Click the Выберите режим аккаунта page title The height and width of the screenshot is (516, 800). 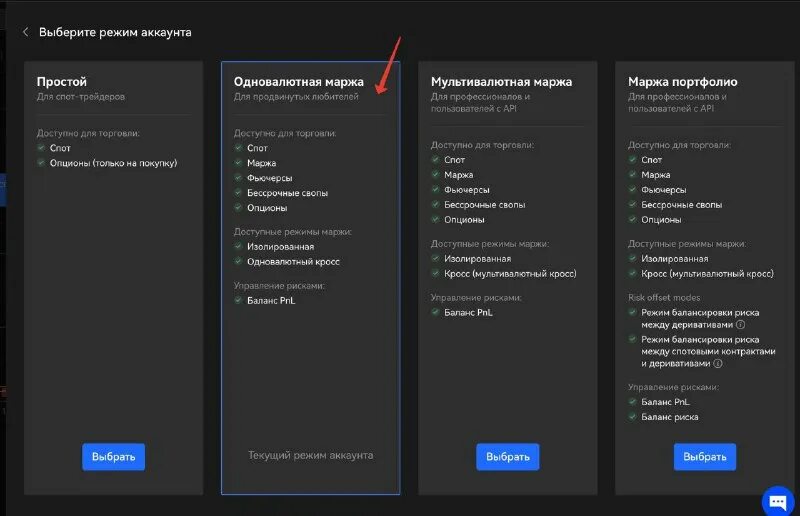[x=115, y=32]
